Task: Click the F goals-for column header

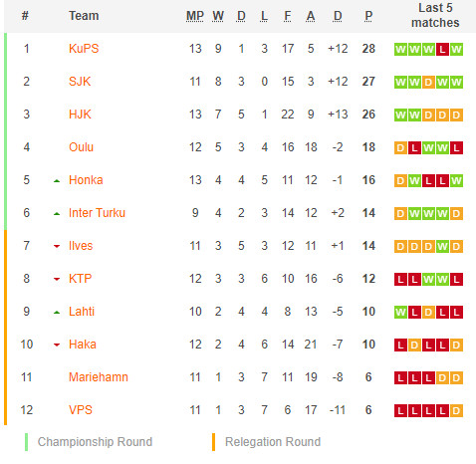Action: [288, 16]
